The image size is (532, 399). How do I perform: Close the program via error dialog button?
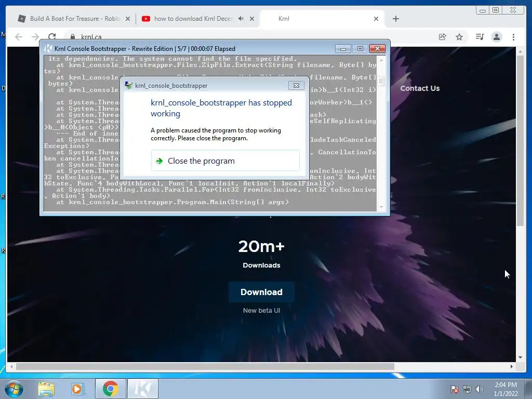(x=225, y=161)
